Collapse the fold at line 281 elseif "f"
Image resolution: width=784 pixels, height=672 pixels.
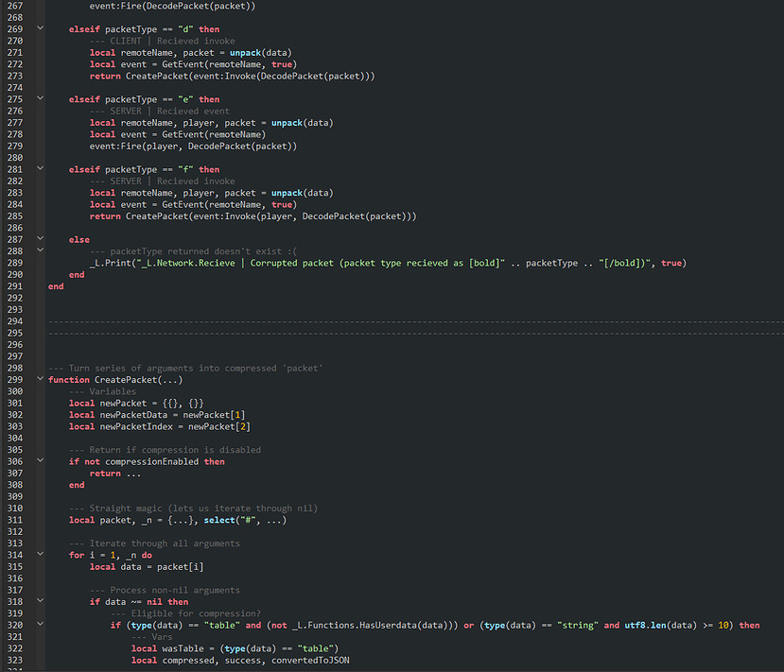[x=41, y=168]
